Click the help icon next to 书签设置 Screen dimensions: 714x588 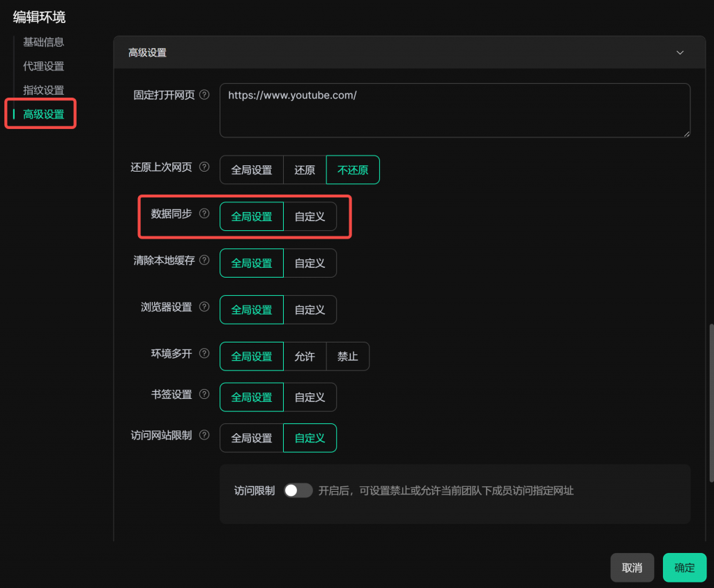coord(204,394)
